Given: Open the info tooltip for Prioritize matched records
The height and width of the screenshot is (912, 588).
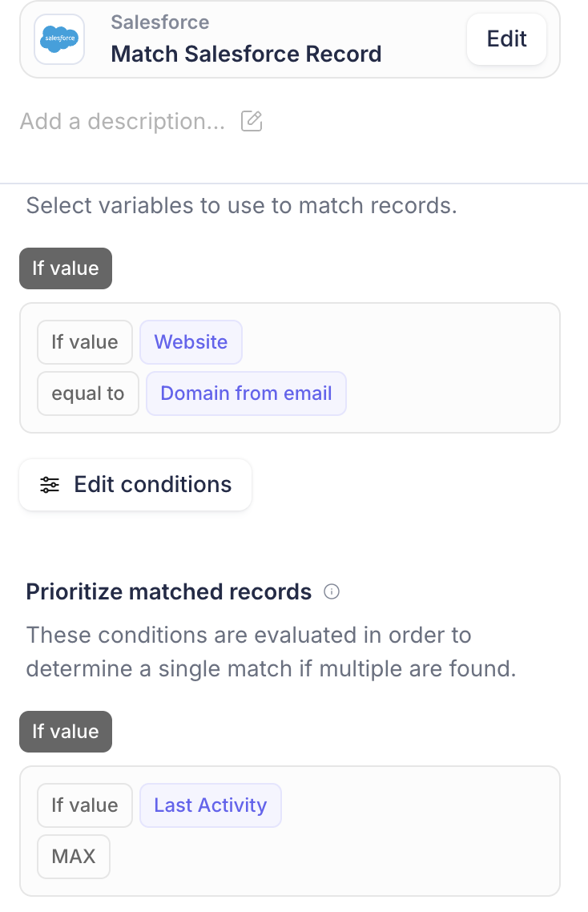Looking at the screenshot, I should pyautogui.click(x=332, y=591).
